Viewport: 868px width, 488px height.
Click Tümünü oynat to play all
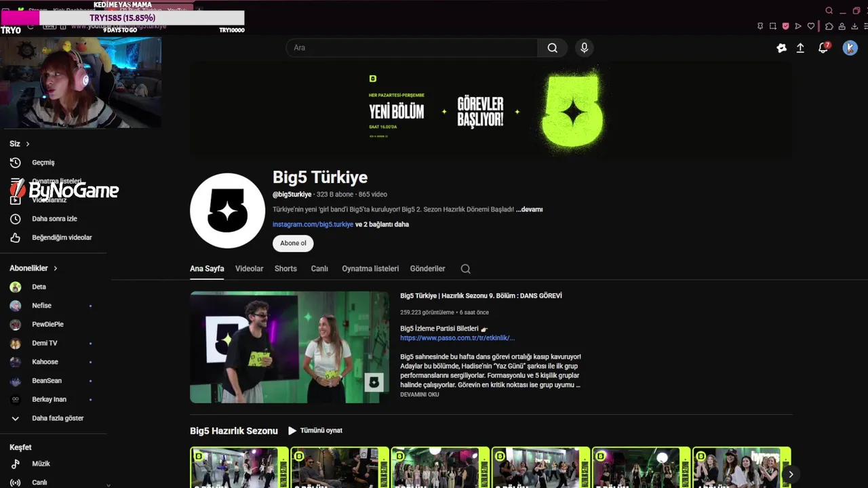[x=315, y=430]
